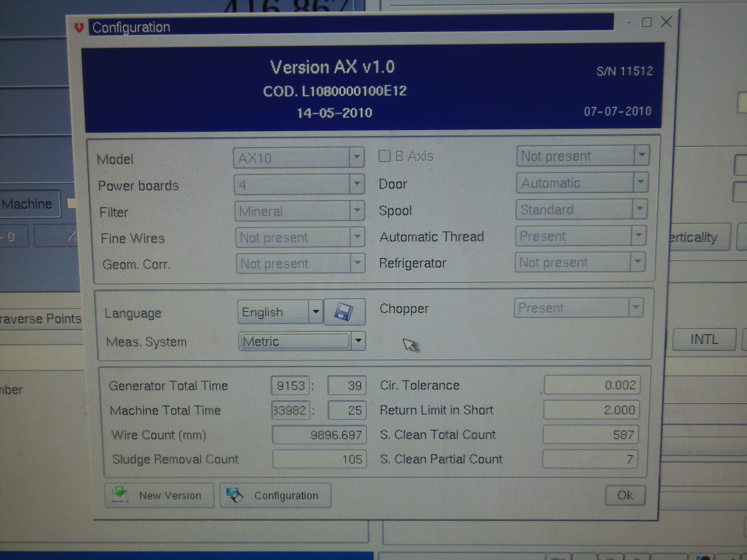The image size is (747, 560).
Task: Expand the Fine Wires dropdown
Action: point(301,237)
